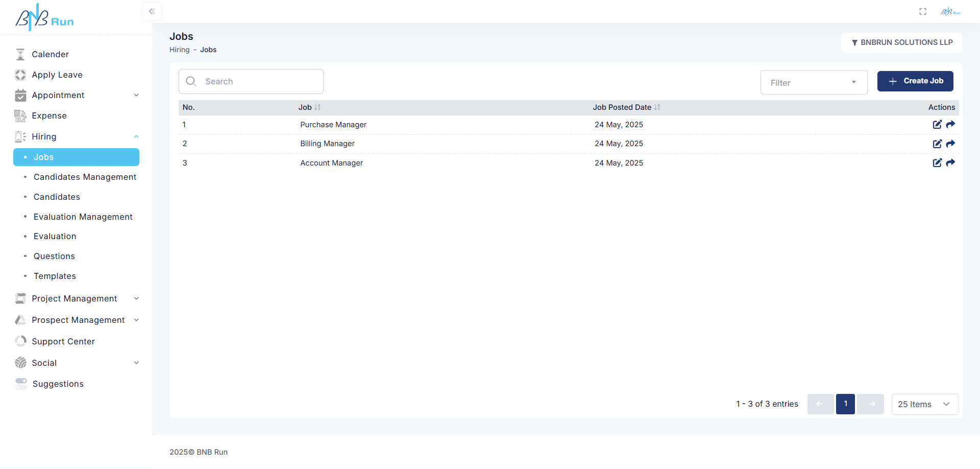Viewport: 980px width, 469px height.
Task: Click the Create Job button
Action: click(915, 81)
